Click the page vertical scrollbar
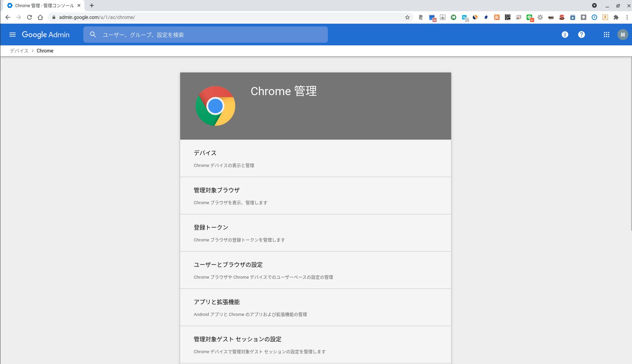 click(631, 144)
